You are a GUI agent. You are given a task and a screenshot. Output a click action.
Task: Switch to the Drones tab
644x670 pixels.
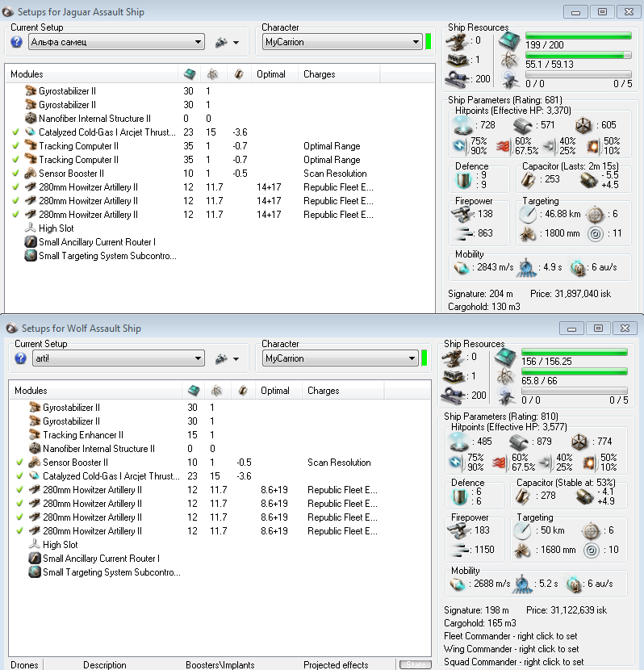click(x=24, y=665)
